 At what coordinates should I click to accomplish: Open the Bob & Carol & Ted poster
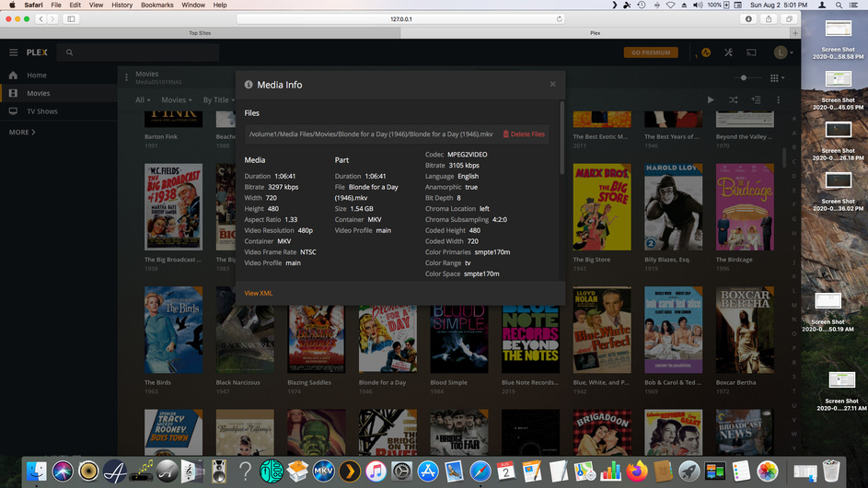coord(673,330)
